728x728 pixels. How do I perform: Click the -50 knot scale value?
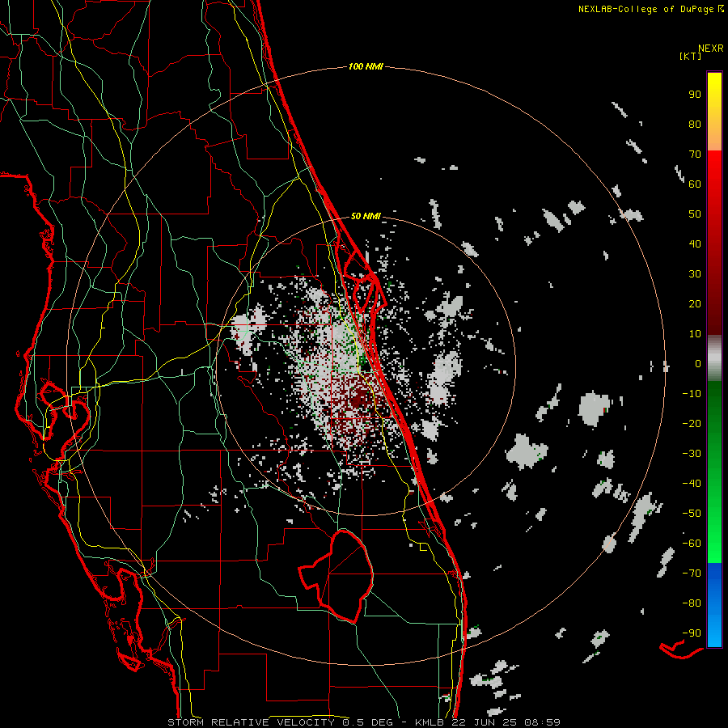[x=692, y=513]
